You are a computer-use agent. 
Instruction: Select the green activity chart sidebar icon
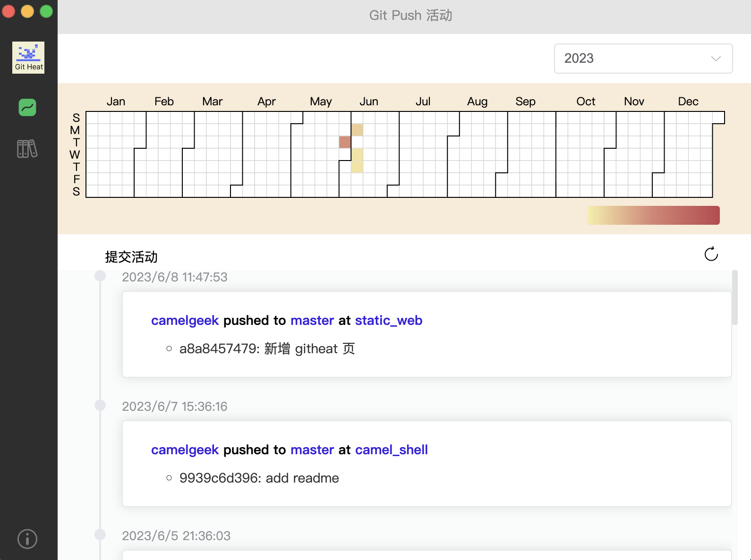(x=27, y=108)
